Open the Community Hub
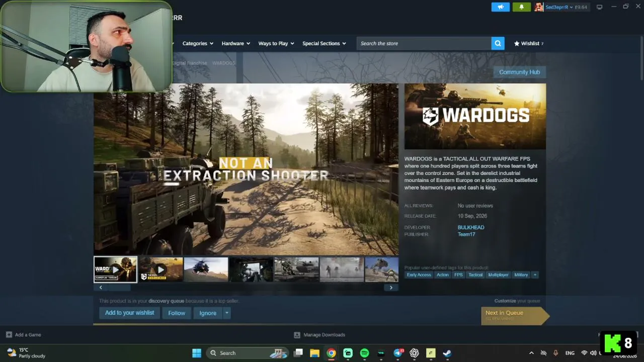Image resolution: width=644 pixels, height=362 pixels. click(519, 72)
